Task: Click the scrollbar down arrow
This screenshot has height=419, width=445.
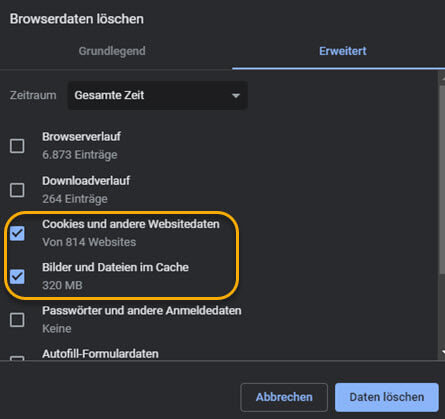Action: coord(443,352)
